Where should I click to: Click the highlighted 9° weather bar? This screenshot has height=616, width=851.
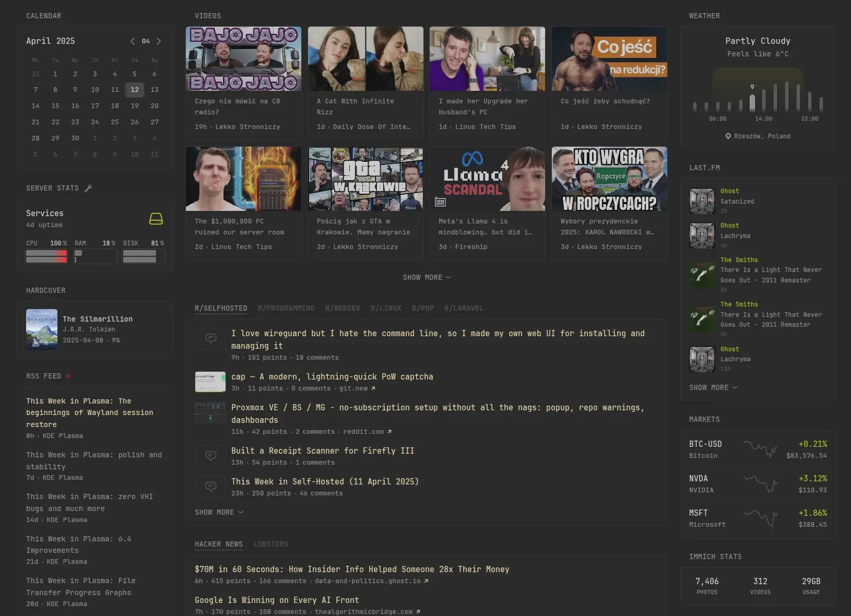(752, 103)
